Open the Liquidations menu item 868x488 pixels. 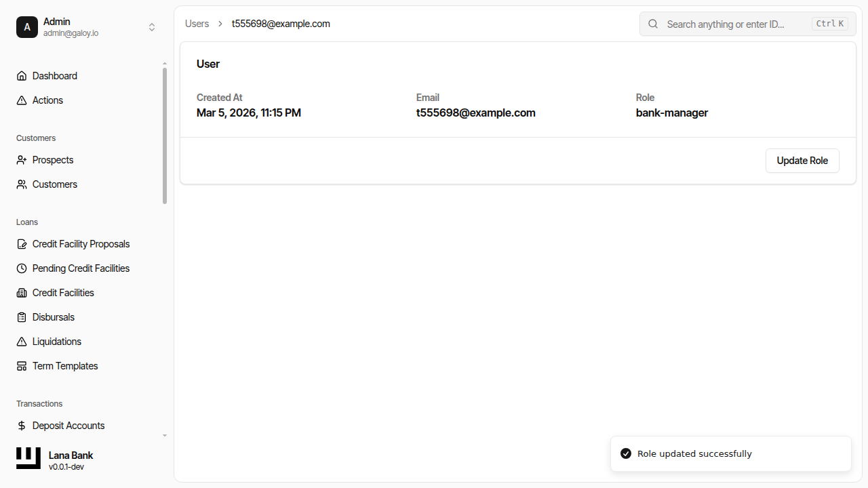pyautogui.click(x=57, y=342)
